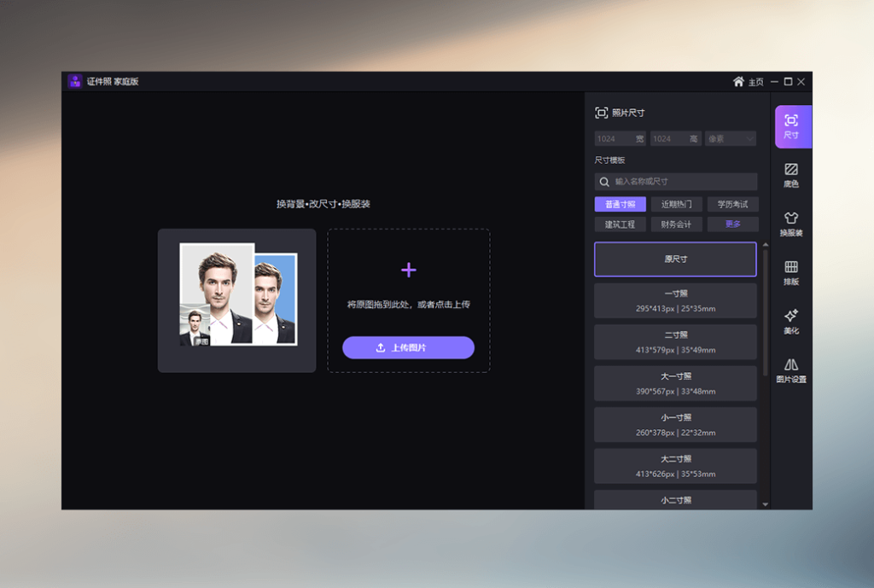Open the 尺寸 size tool in sidebar
The image size is (874, 588).
click(793, 126)
